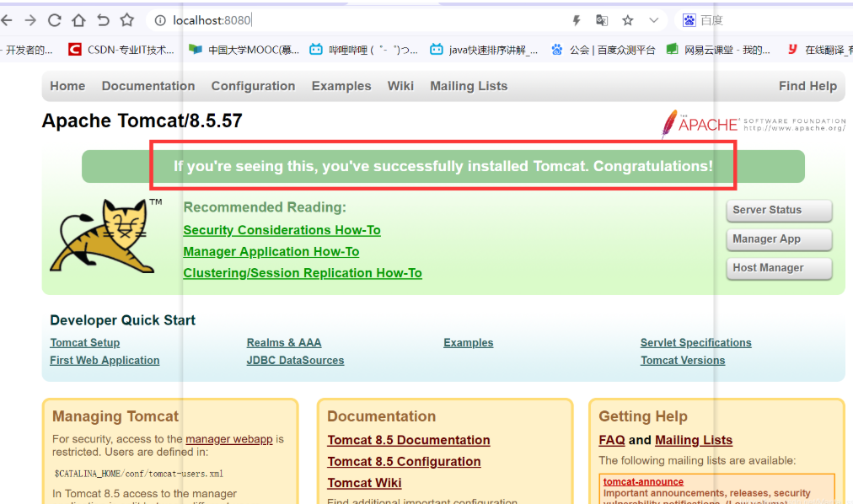Open Examples nav item in top bar
This screenshot has width=853, height=504.
pos(341,86)
